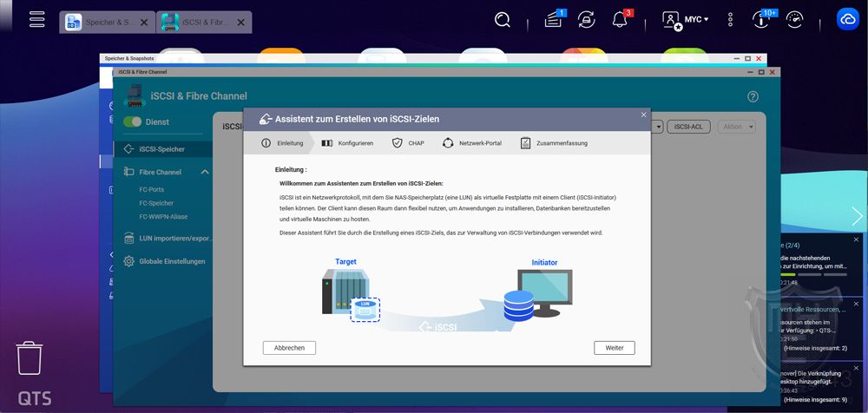
Task: Dismiss the top notification card (2/4)
Action: (856, 239)
